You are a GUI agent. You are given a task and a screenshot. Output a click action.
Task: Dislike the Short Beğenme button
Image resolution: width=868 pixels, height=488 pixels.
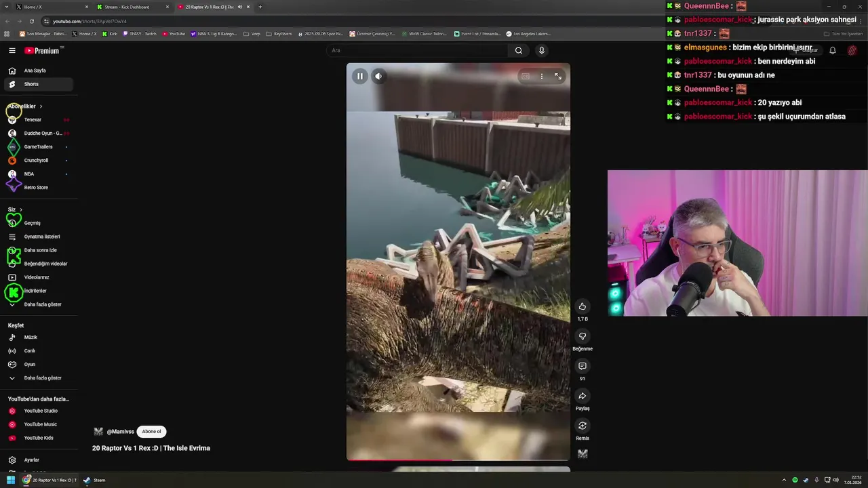582,336
